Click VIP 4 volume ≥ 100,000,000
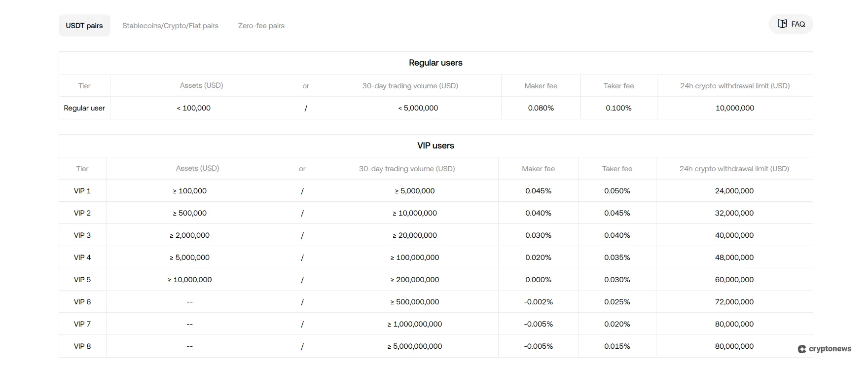Screen dimensions: 868x368 415,258
